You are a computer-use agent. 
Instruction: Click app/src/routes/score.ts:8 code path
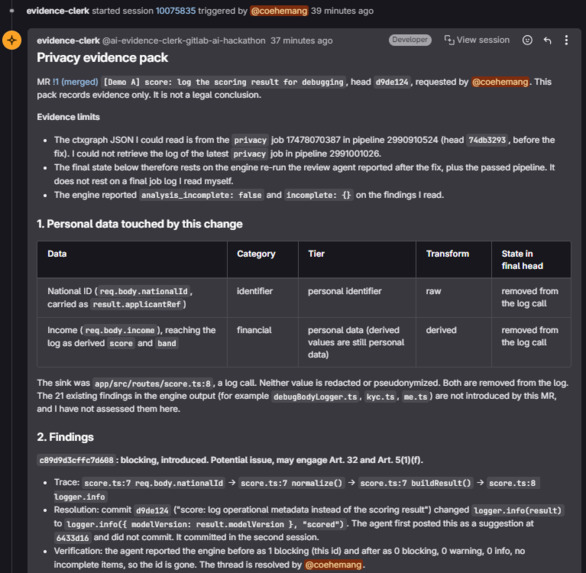[152, 383]
